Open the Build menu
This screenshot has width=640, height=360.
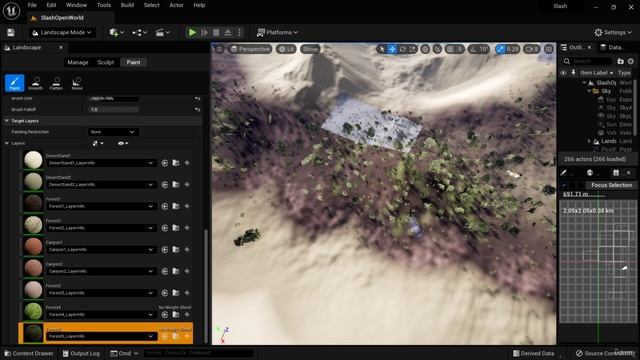tap(127, 5)
